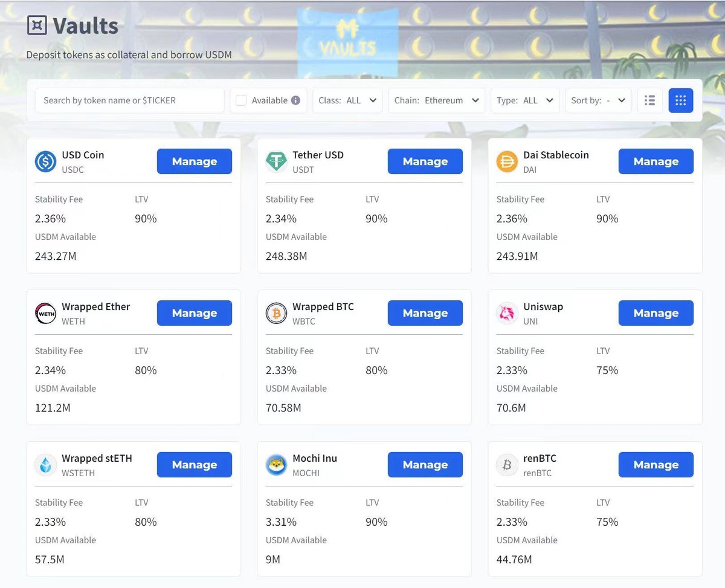Click the USD Coin token icon
The height and width of the screenshot is (588, 725).
(x=45, y=161)
